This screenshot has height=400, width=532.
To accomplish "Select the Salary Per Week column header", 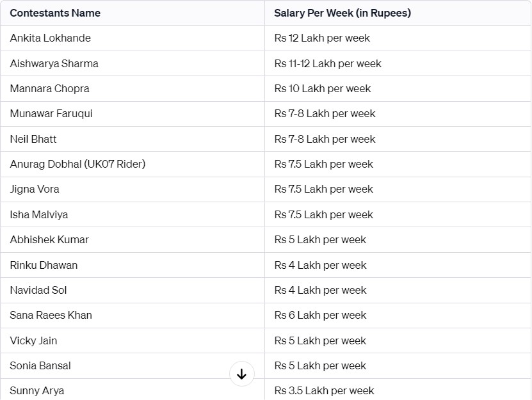I will click(343, 13).
